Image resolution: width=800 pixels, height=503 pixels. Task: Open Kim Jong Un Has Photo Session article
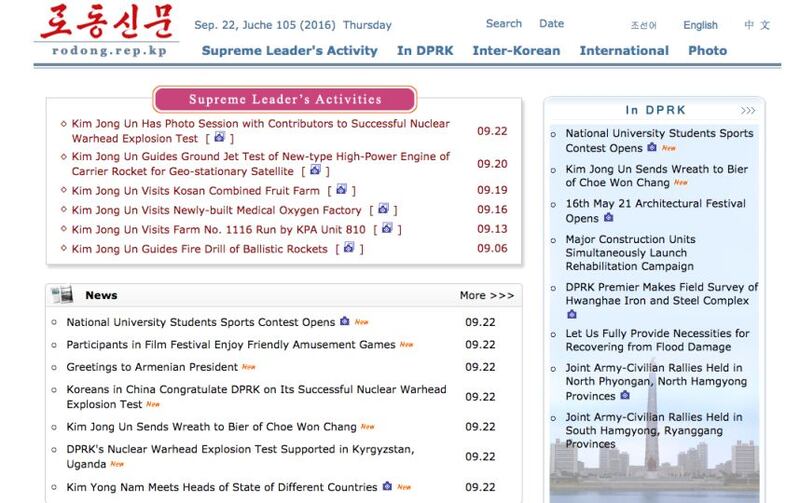261,131
